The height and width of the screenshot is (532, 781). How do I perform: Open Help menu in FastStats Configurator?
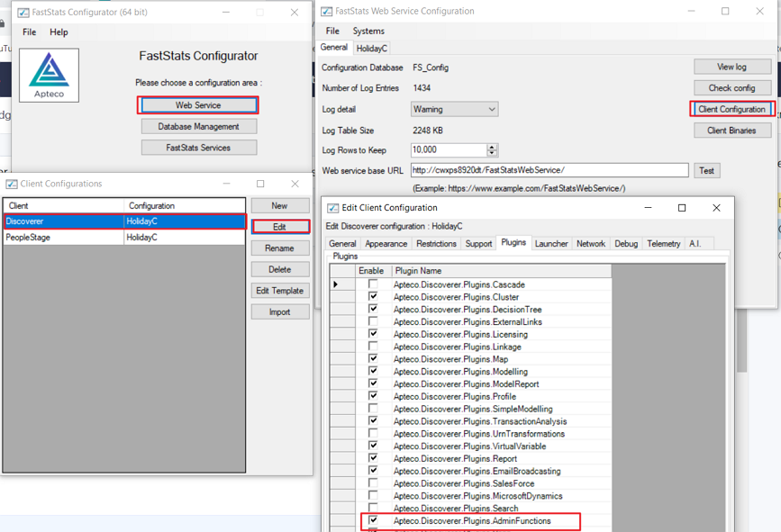[x=59, y=32]
